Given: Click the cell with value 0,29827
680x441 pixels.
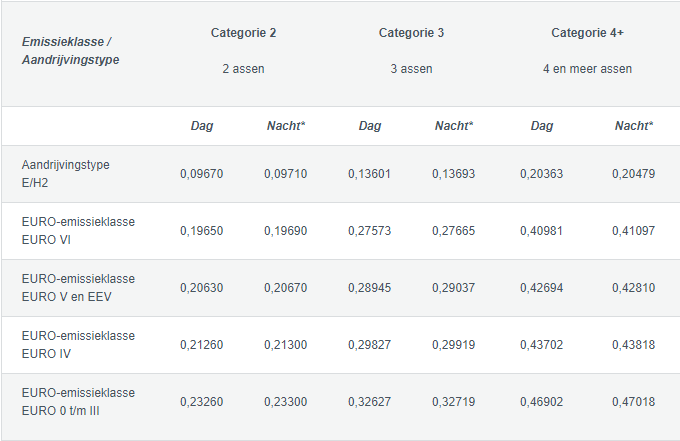Looking at the screenshot, I should pyautogui.click(x=369, y=345).
